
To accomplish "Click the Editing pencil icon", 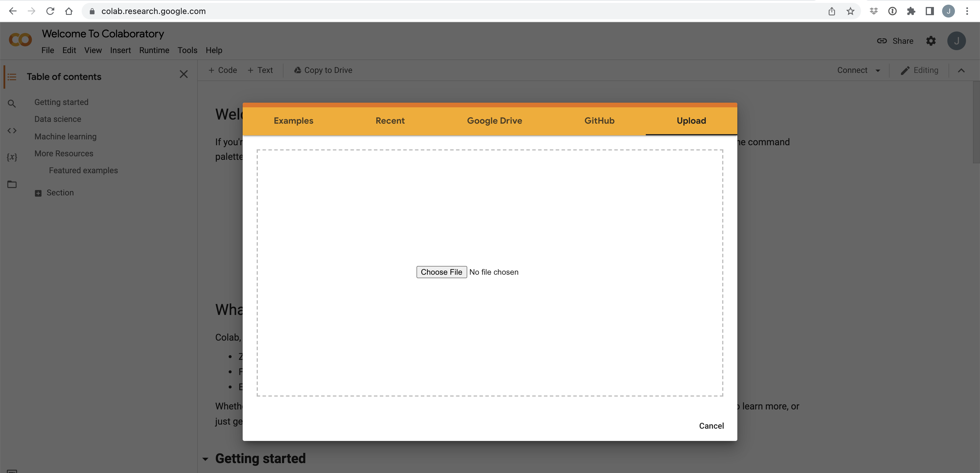I will [x=905, y=70].
